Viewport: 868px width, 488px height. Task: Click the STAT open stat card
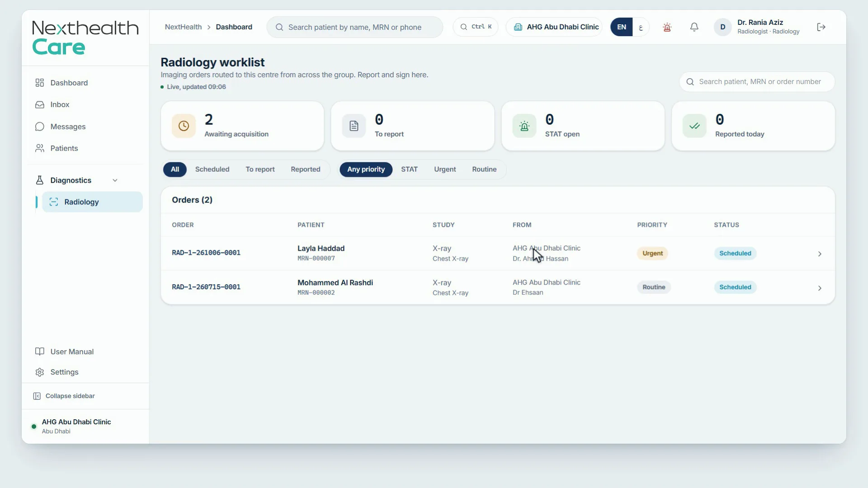pos(583,126)
